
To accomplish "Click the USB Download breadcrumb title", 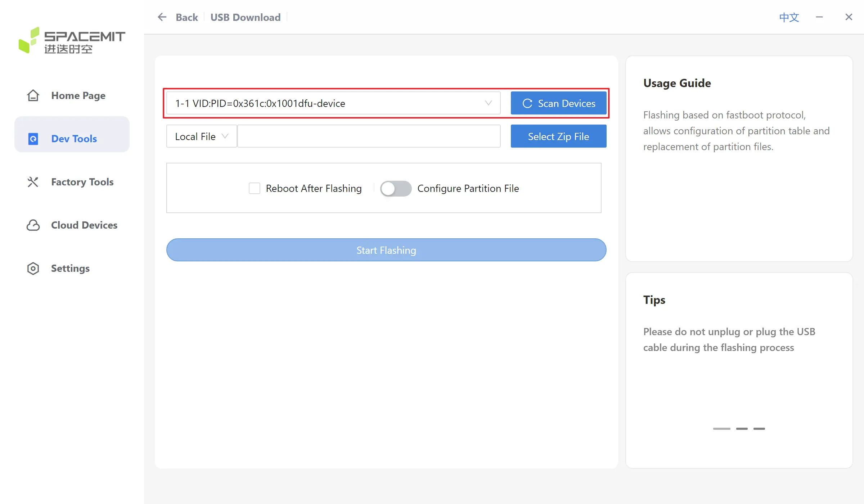I will (246, 17).
